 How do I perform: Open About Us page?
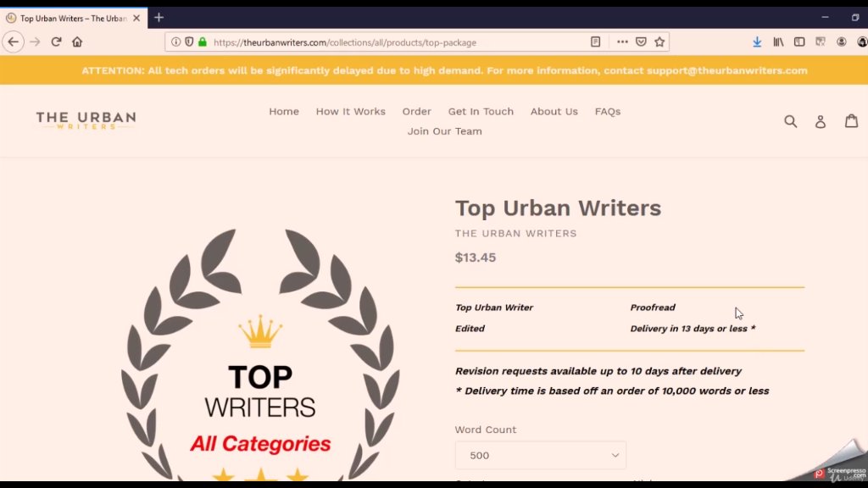(x=554, y=111)
